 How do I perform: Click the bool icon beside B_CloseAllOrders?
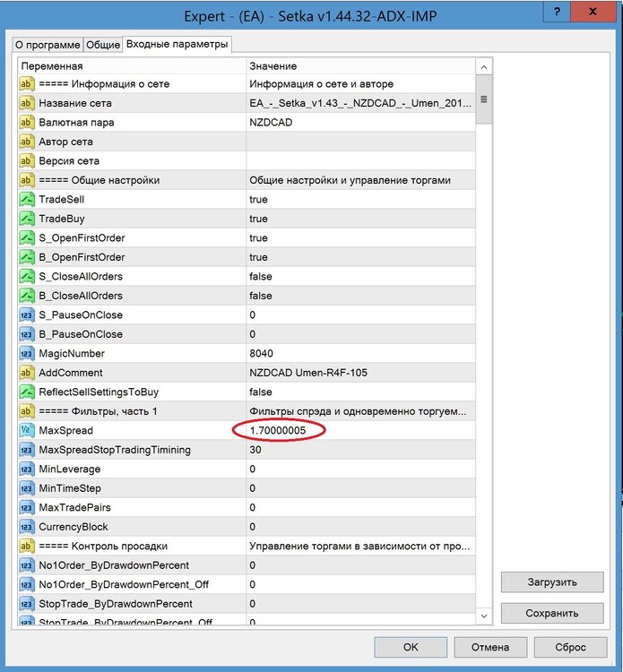26,297
